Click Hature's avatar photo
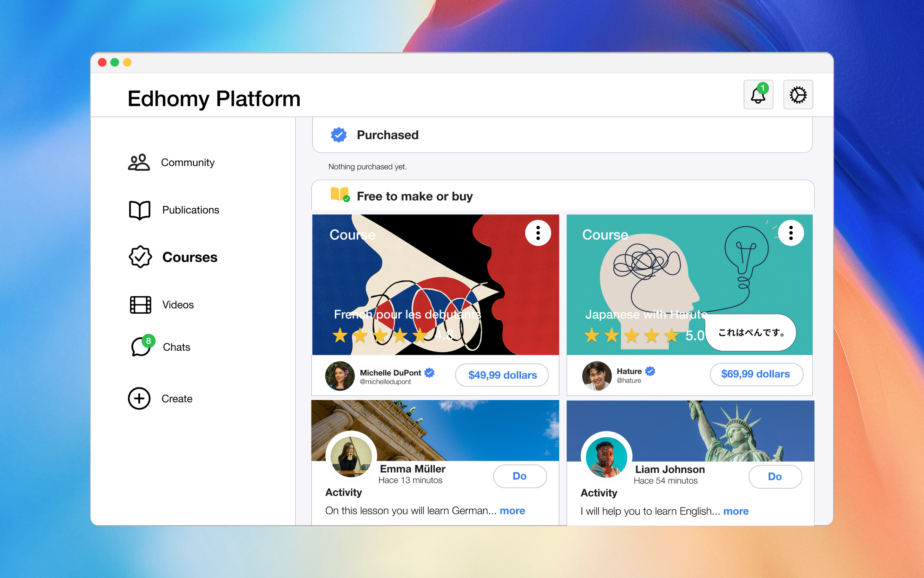The height and width of the screenshot is (578, 924). tap(597, 376)
